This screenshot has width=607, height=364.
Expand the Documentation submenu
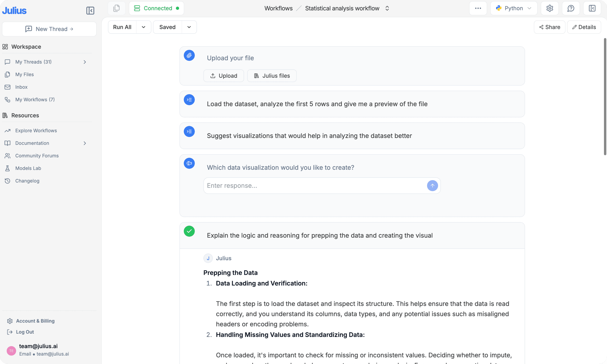pos(85,143)
